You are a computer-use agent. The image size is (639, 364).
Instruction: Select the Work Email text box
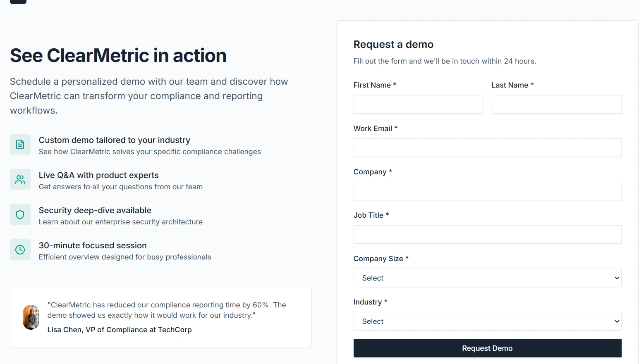click(487, 148)
